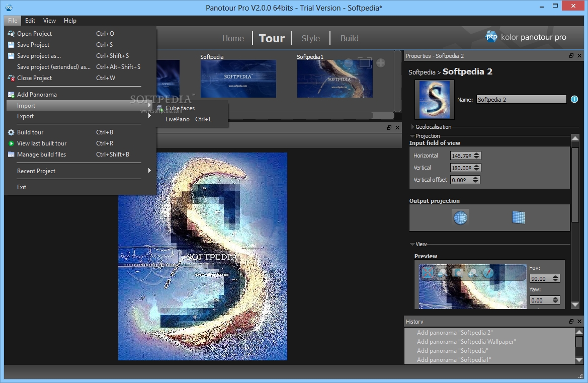This screenshot has width=588, height=383.
Task: Open the Recent Project submenu arrow
Action: click(x=149, y=170)
